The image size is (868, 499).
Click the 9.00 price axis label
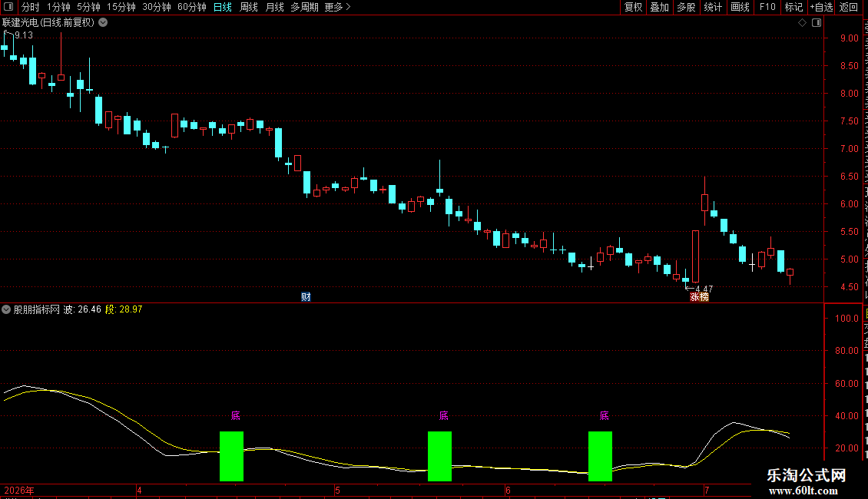849,38
